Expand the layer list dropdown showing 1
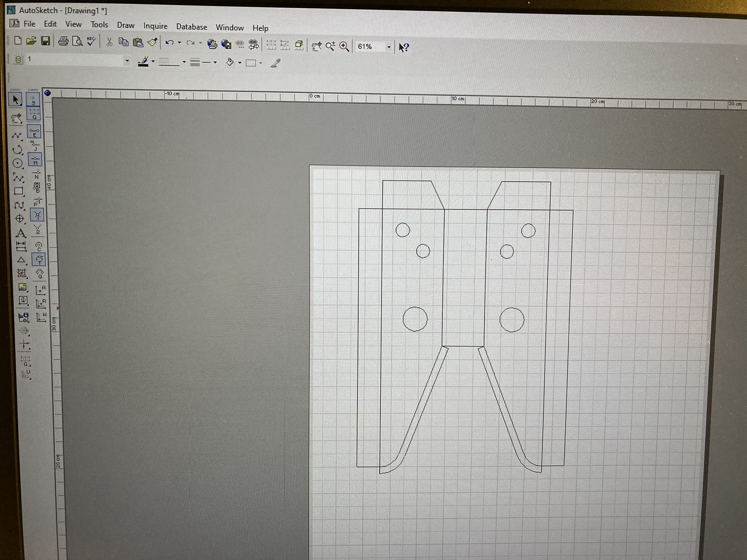747x560 pixels. point(127,61)
